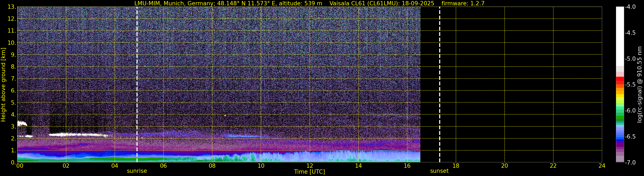The height and width of the screenshot is (176, 644).
Task: Click the time axis tick label '18'
Action: click(456, 166)
